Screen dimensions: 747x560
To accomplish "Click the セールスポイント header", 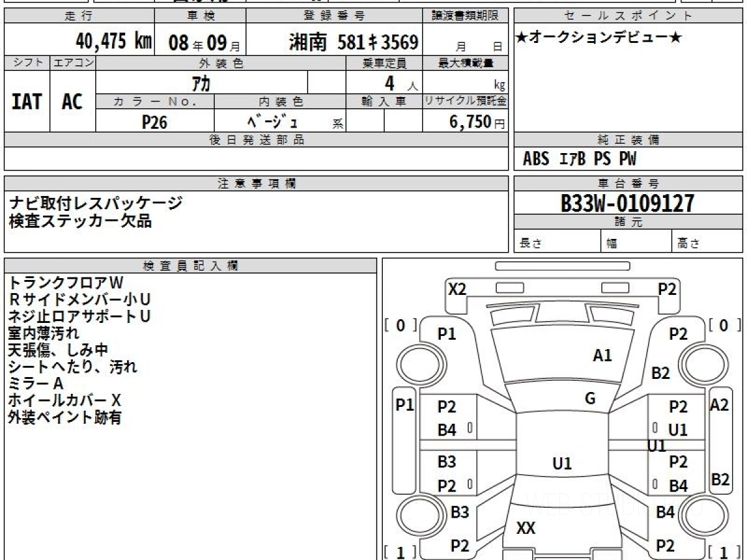I will point(629,16).
